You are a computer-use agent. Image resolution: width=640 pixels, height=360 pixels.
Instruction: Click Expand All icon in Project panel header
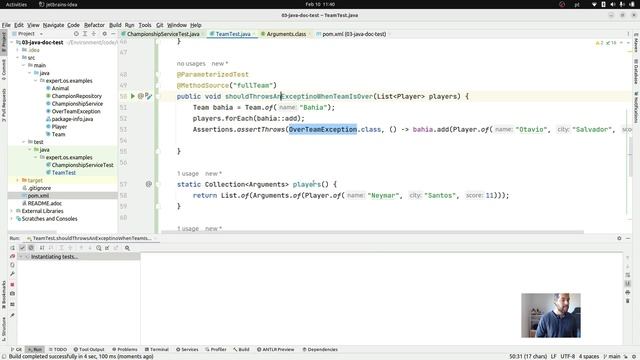(85, 34)
